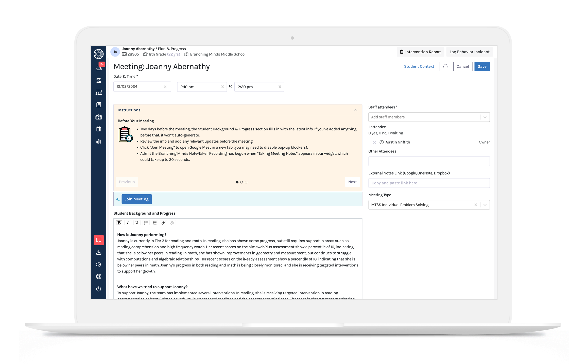588x364 pixels.
Task: Click the power logout icon
Action: (99, 289)
